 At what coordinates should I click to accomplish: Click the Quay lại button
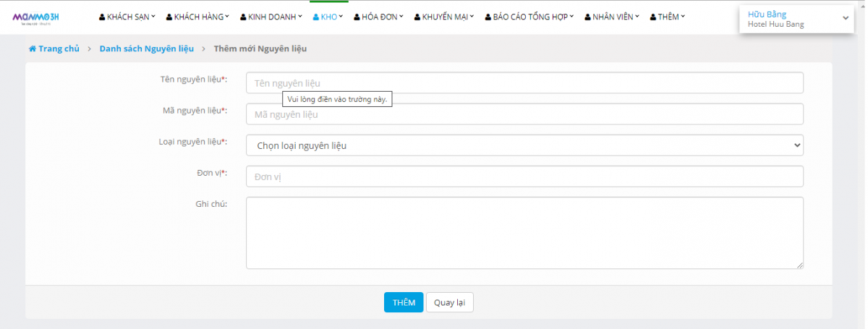[x=449, y=302]
